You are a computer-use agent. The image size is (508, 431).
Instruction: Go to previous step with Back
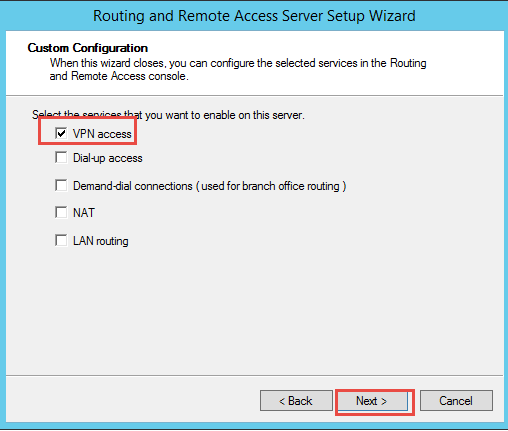[296, 401]
